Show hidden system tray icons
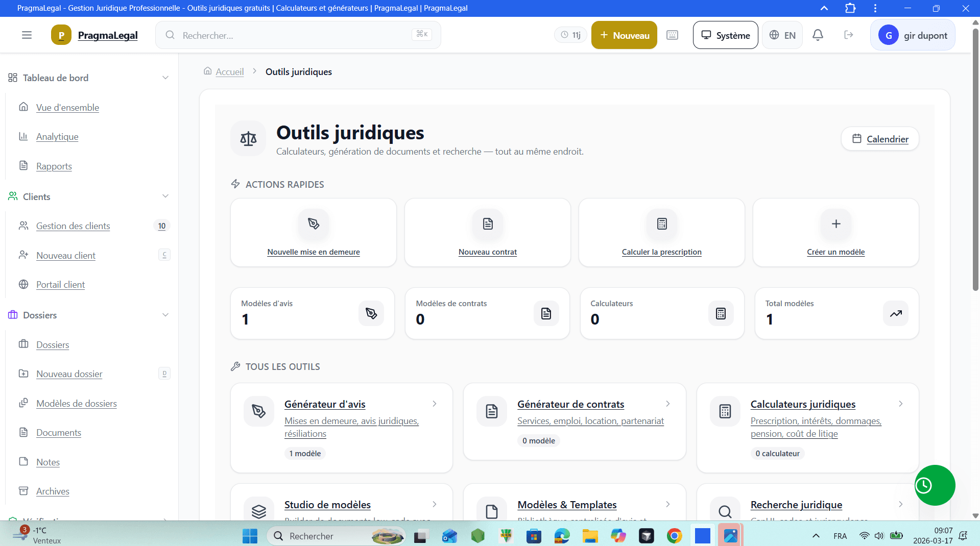The height and width of the screenshot is (546, 980). 816,536
